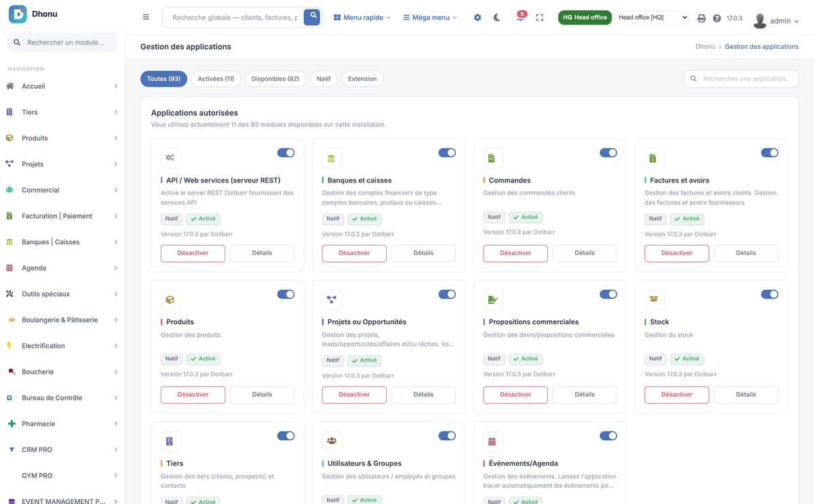Image resolution: width=814 pixels, height=504 pixels.
Task: Toggle off API / Web services switch
Action: pyautogui.click(x=286, y=153)
